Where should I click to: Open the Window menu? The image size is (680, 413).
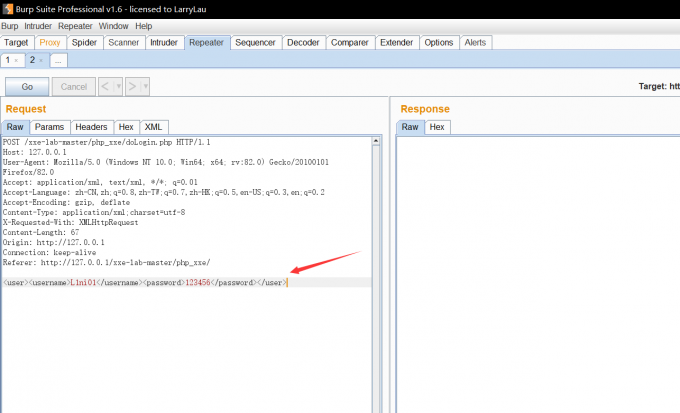click(x=113, y=26)
